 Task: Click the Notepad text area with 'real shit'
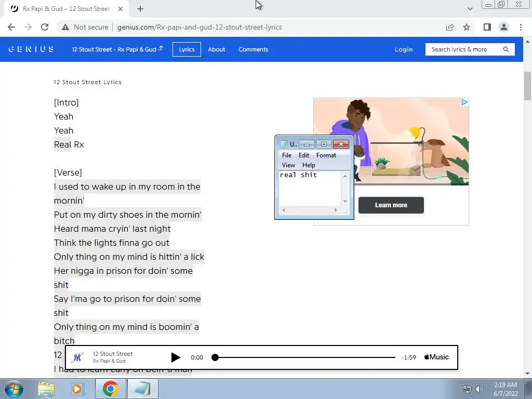pos(310,189)
